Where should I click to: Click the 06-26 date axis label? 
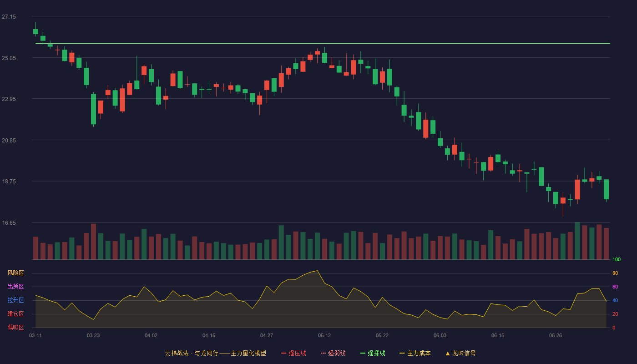(556, 335)
